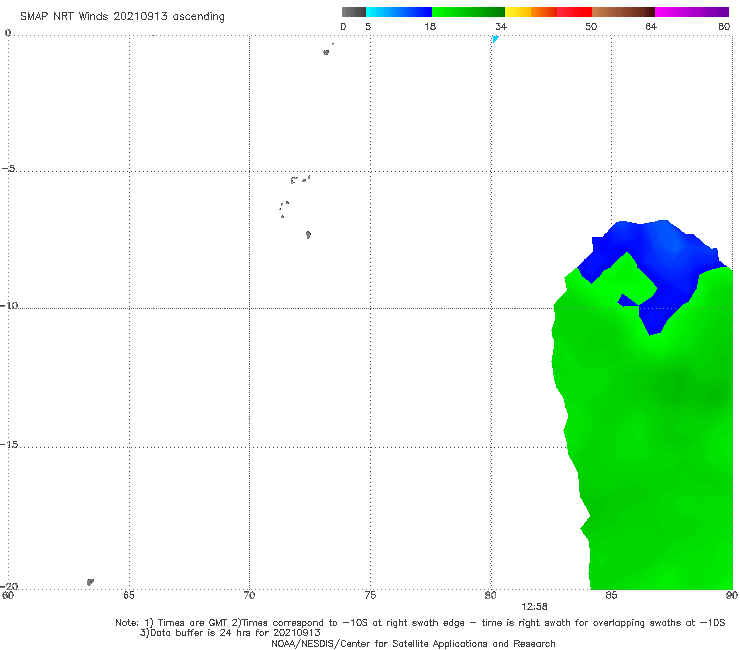740x650 pixels.
Task: Click the cyan-blue segment of the color bar
Action: (399, 12)
